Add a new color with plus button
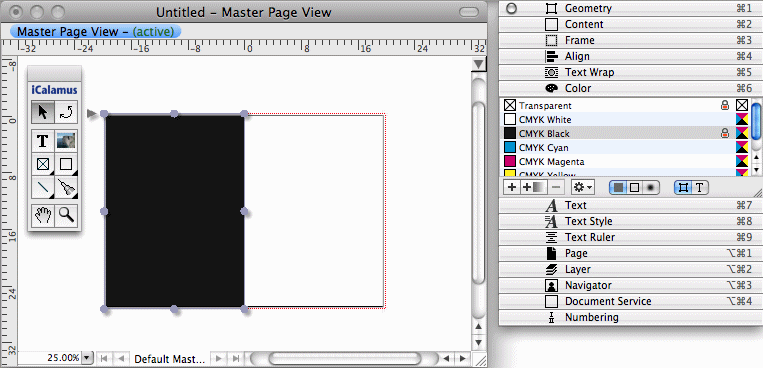The height and width of the screenshot is (368, 763). (x=511, y=187)
